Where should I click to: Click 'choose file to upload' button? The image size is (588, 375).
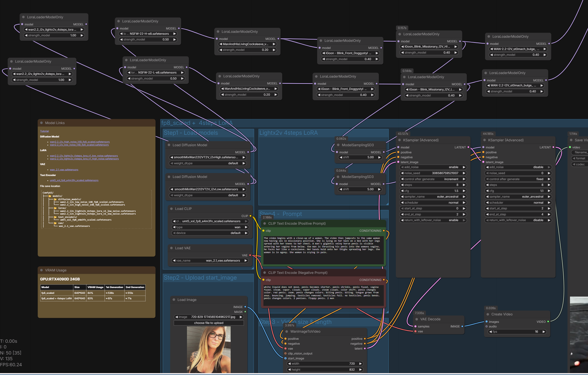pos(209,323)
